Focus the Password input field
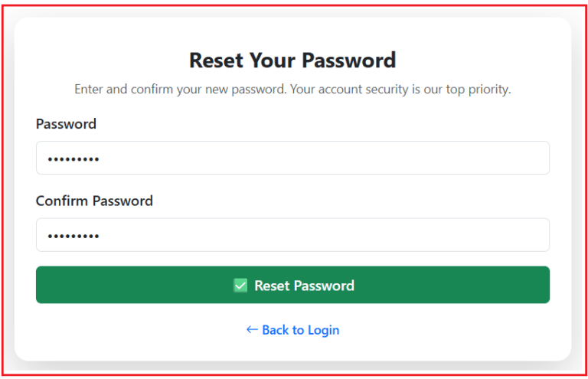 coord(292,158)
